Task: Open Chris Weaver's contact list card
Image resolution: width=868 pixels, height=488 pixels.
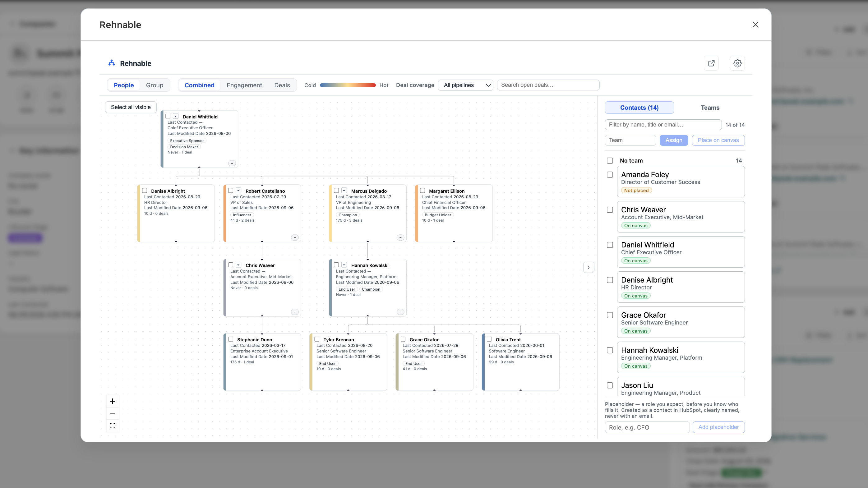Action: [681, 217]
